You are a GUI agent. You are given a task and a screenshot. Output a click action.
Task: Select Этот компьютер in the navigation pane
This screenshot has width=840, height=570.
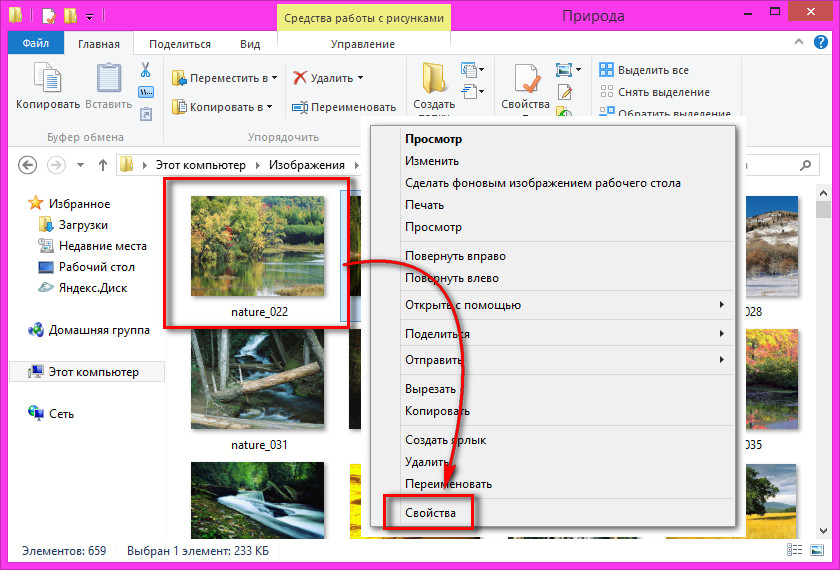tap(87, 372)
